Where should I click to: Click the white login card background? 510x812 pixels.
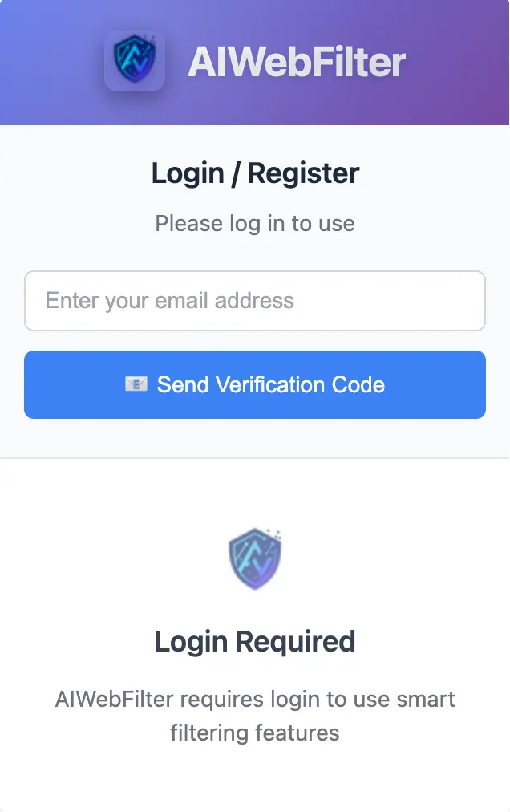tap(255, 257)
